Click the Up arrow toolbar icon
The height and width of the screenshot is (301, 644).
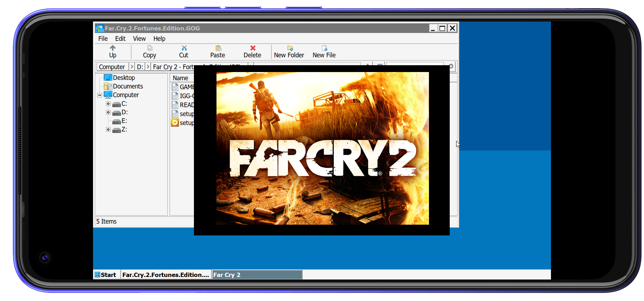tap(113, 48)
